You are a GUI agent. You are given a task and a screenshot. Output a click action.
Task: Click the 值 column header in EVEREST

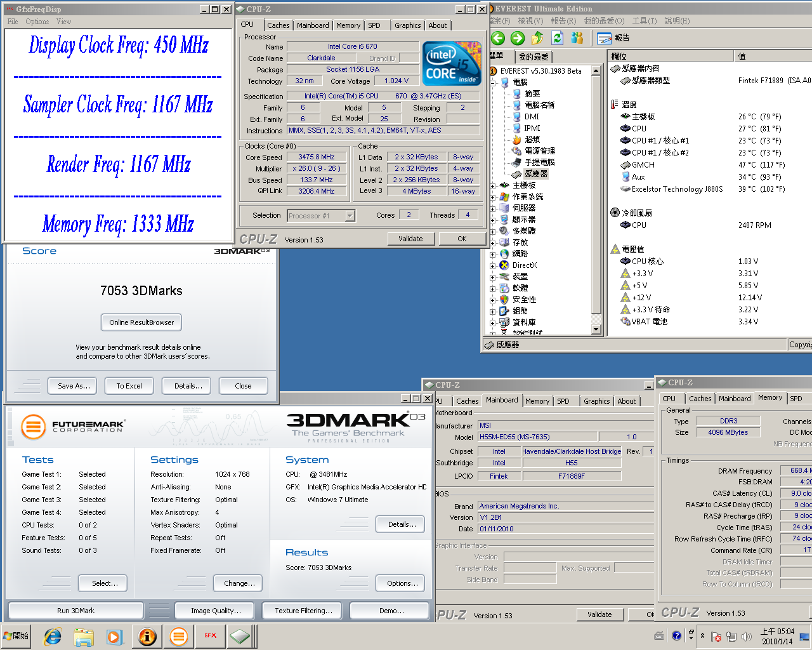772,56
